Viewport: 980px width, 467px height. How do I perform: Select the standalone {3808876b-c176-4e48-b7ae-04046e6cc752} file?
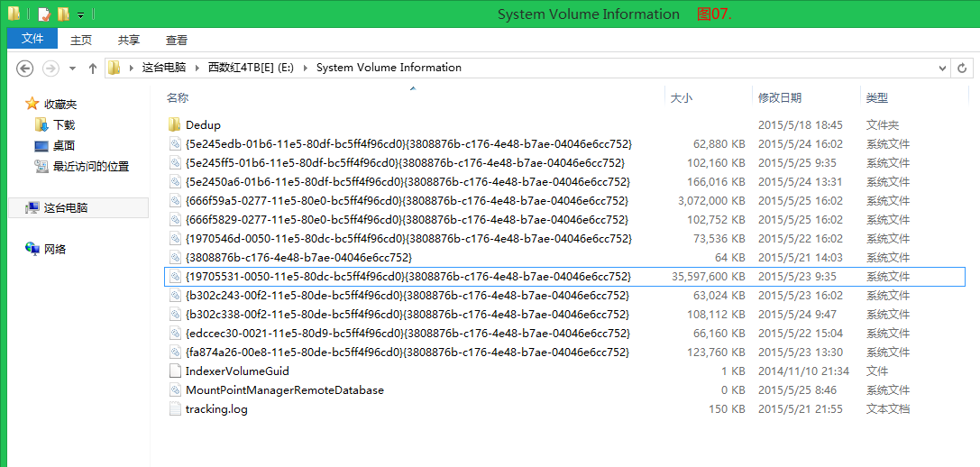tap(566, 258)
